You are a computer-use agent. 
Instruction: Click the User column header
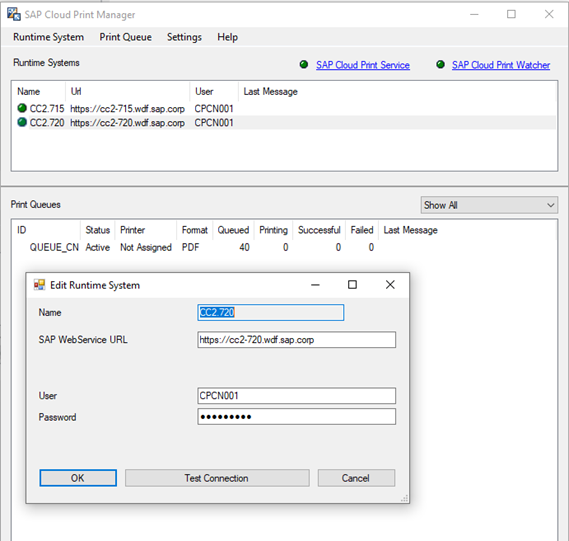click(214, 91)
